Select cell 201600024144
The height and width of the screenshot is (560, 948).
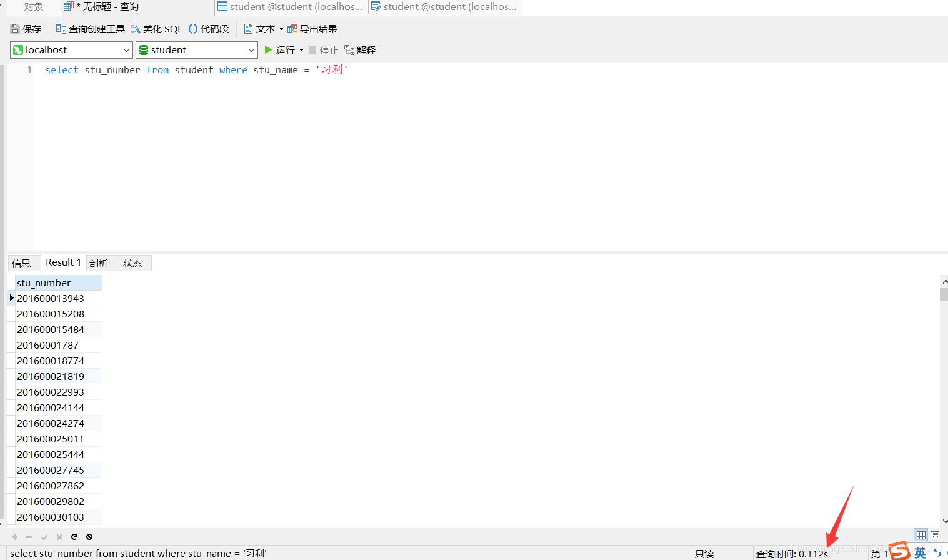click(x=58, y=407)
